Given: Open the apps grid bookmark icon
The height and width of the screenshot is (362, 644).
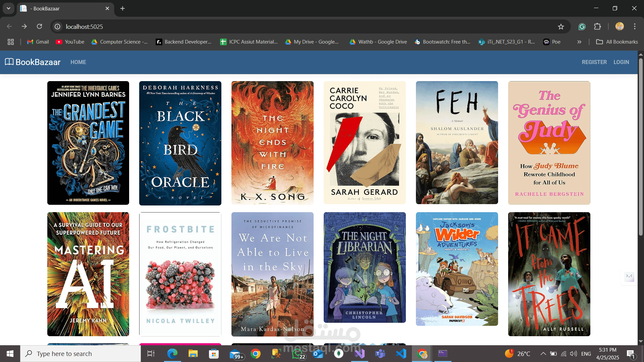Looking at the screenshot, I should (11, 42).
